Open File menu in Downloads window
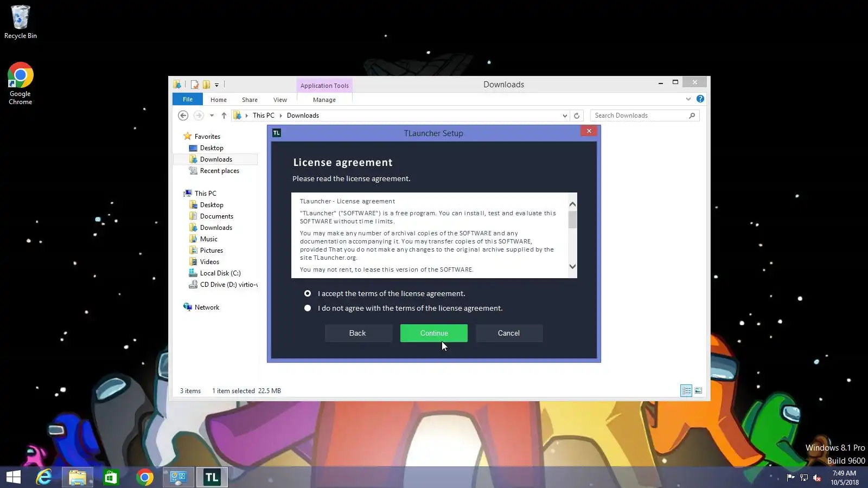This screenshot has width=868, height=488. (x=188, y=99)
